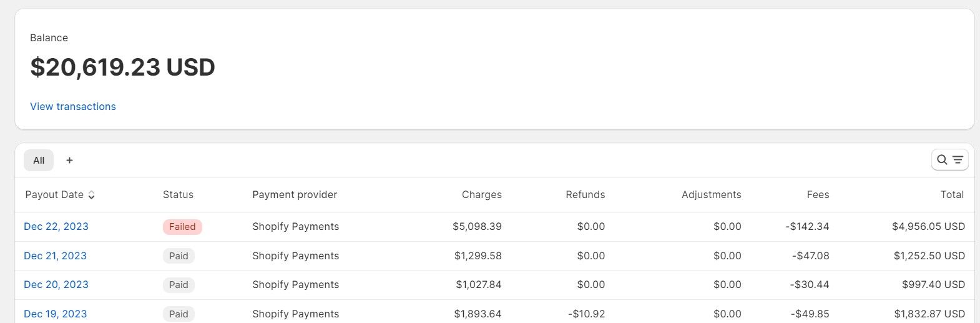Open Dec 21, 2023 payout

pos(55,256)
